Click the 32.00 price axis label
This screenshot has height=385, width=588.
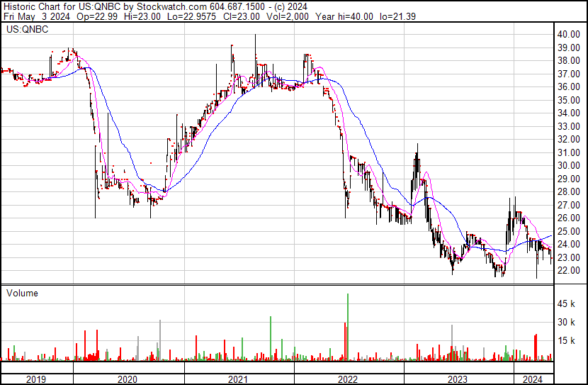[569, 139]
